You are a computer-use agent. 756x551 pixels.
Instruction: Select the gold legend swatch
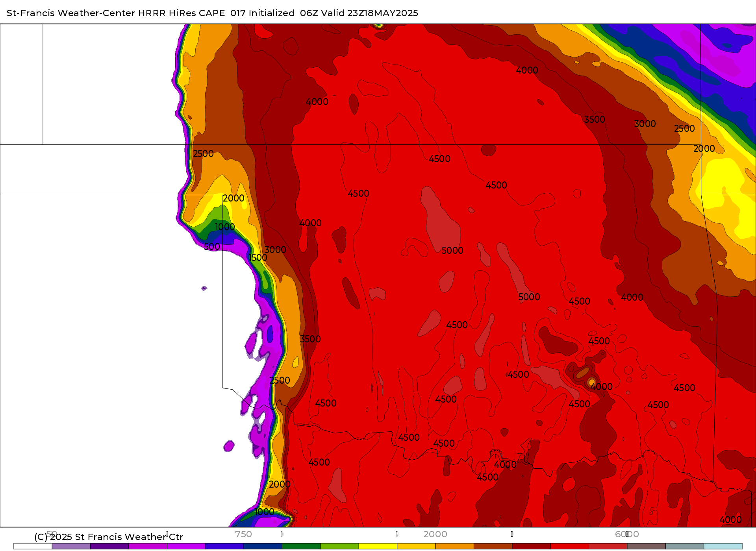pos(416,546)
